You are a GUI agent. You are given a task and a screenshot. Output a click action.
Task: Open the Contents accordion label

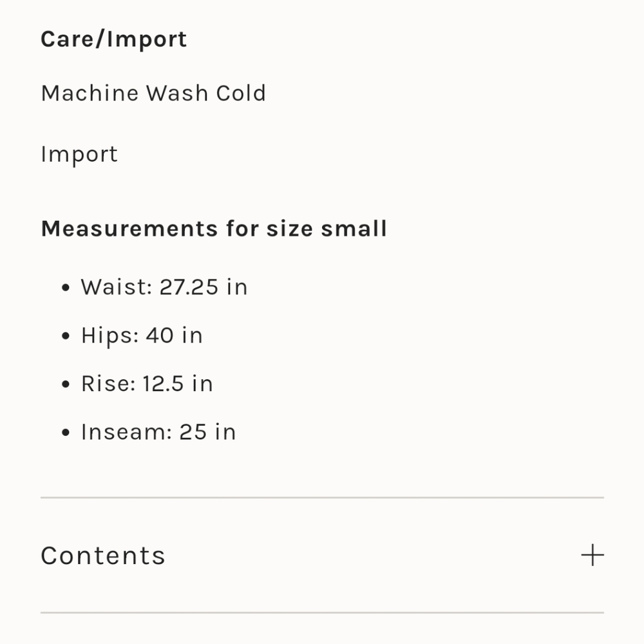click(x=102, y=556)
